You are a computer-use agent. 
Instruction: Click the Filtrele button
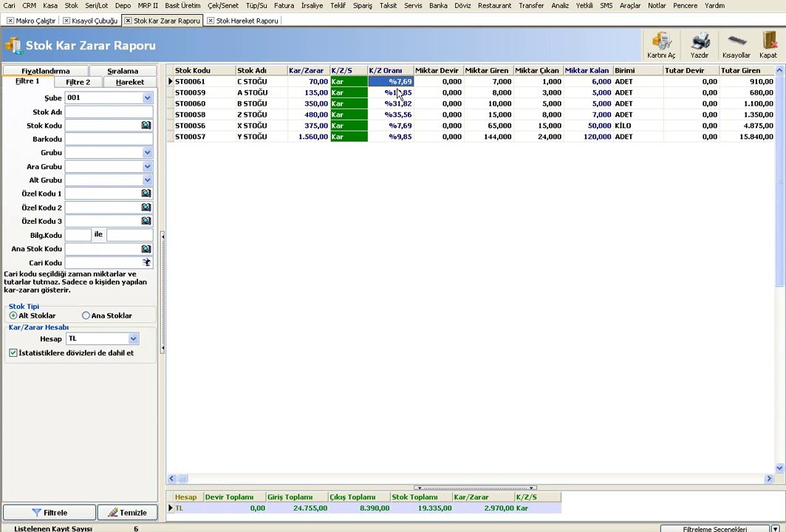click(x=49, y=513)
